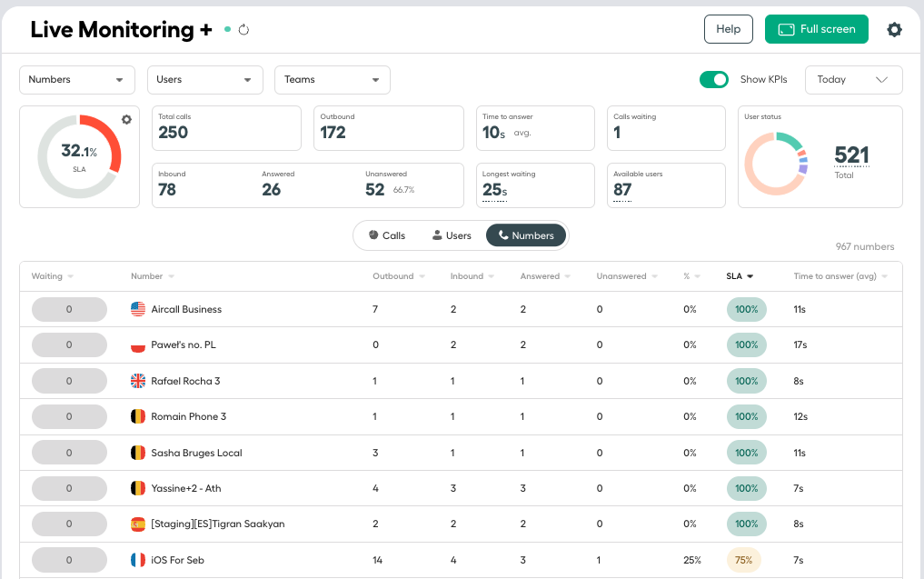Click the US flag icon for Aircall Business
Screen dimensions: 924x579
(138, 309)
